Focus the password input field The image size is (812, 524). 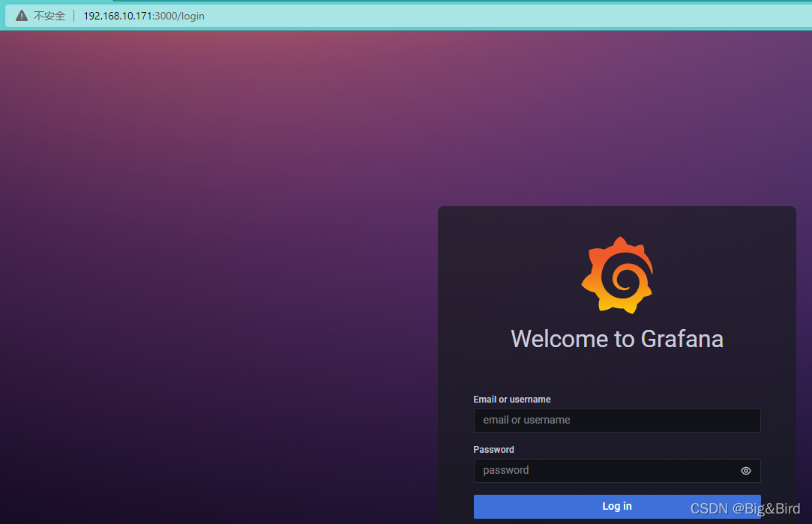pos(617,471)
